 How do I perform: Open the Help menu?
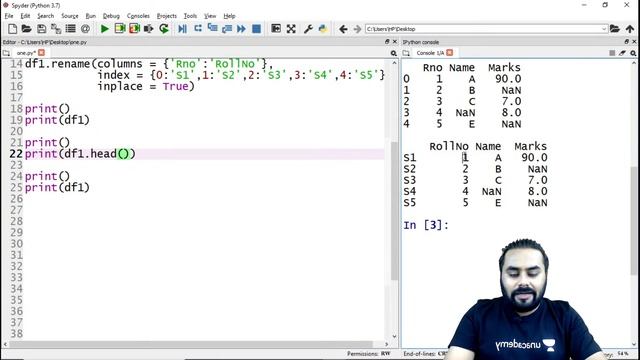[x=229, y=16]
